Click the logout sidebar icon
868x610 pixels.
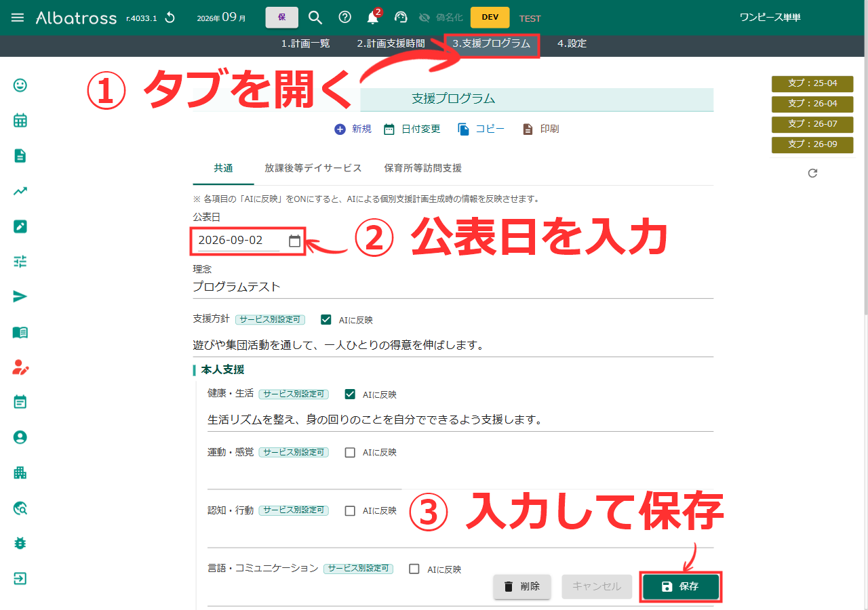[x=20, y=579]
